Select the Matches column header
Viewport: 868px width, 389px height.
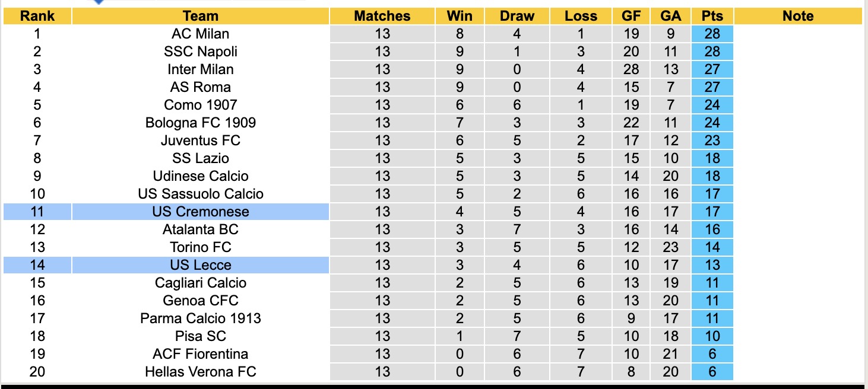(x=382, y=16)
